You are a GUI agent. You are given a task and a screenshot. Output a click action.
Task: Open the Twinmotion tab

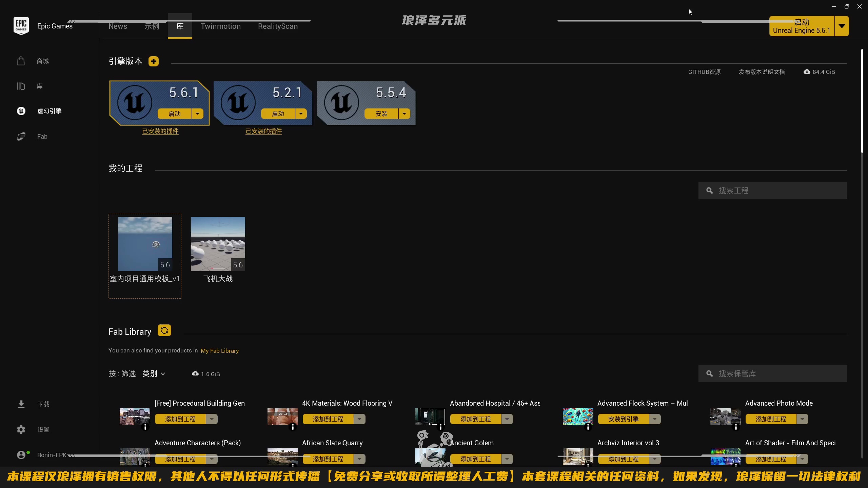(x=221, y=26)
